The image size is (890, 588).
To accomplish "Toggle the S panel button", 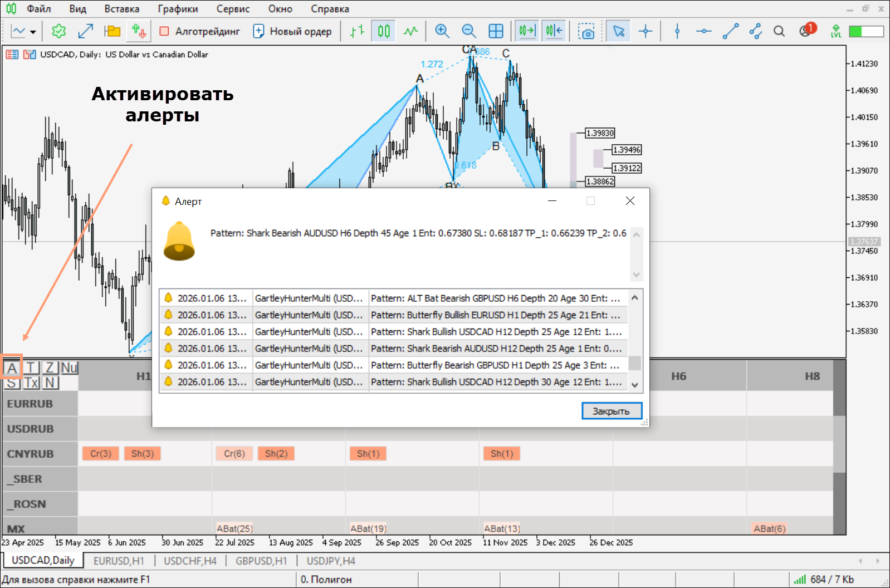I will click(12, 383).
